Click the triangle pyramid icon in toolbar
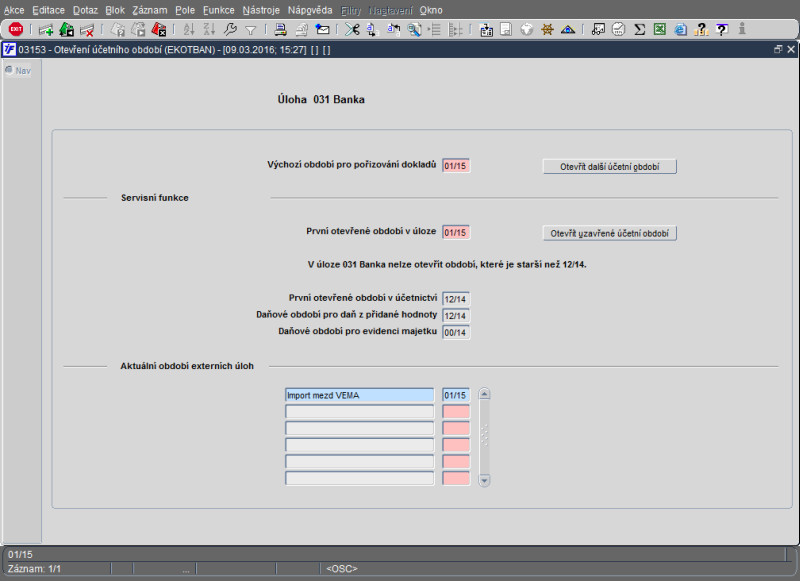 (x=568, y=30)
